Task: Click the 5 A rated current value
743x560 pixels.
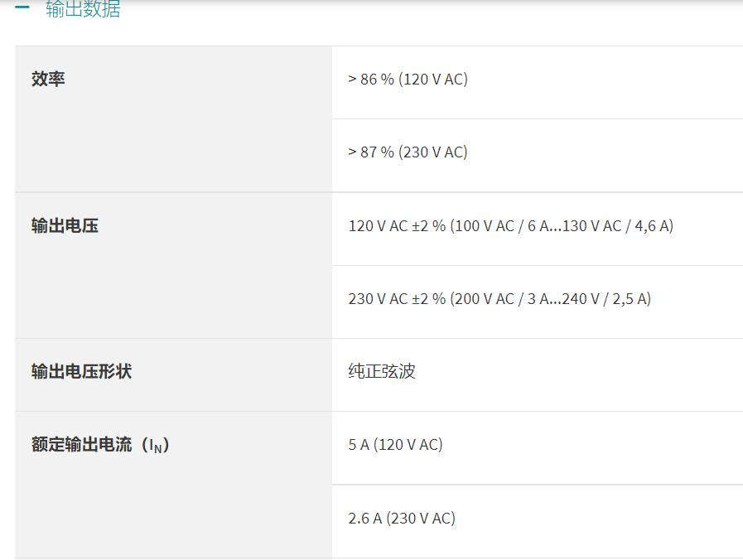Action: [359, 445]
